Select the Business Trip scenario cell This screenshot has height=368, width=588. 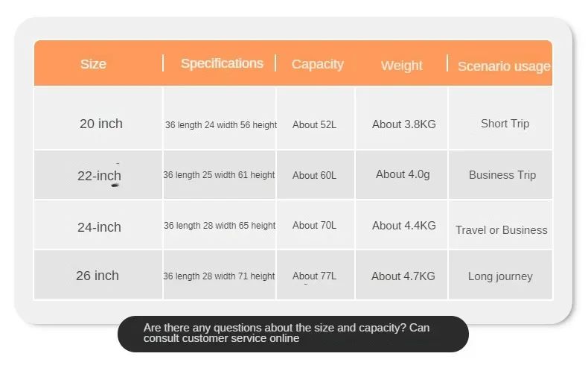point(502,175)
